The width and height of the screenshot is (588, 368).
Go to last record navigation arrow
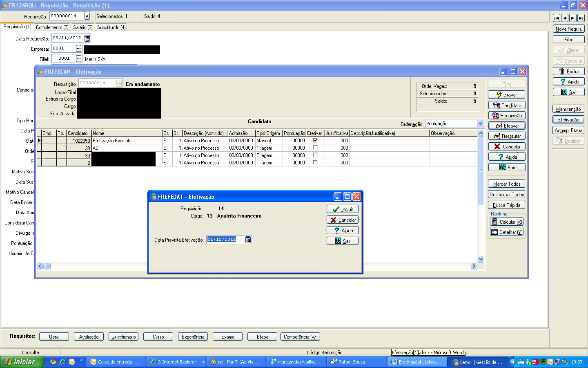581,18
